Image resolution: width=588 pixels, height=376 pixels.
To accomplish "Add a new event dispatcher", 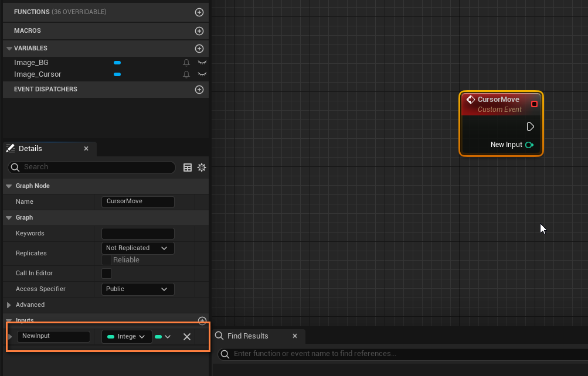I will point(199,90).
